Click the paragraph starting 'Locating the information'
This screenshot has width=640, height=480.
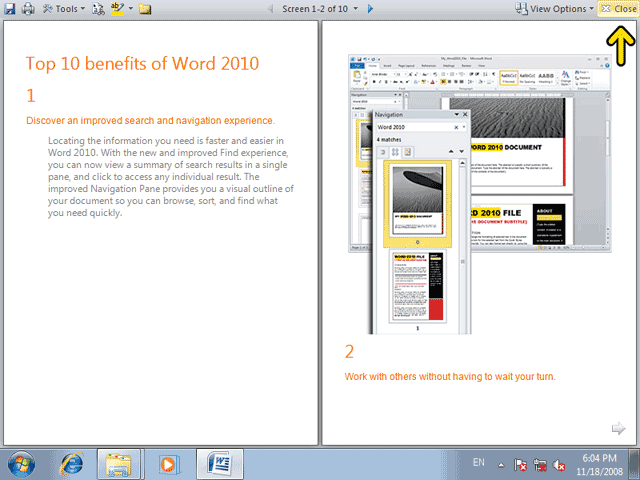pyautogui.click(x=171, y=177)
